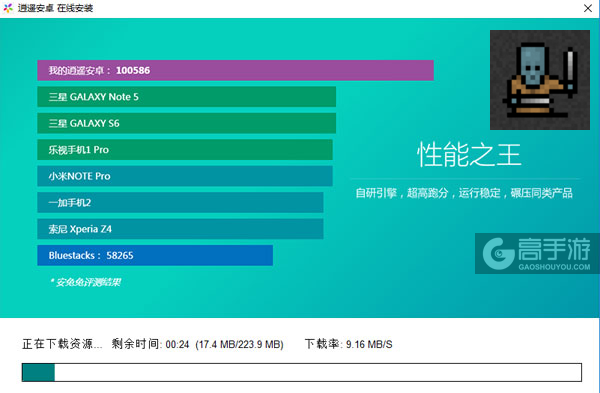Select the 索尼 Xperia Z4 bar
This screenshot has width=600, height=393.
(x=180, y=229)
